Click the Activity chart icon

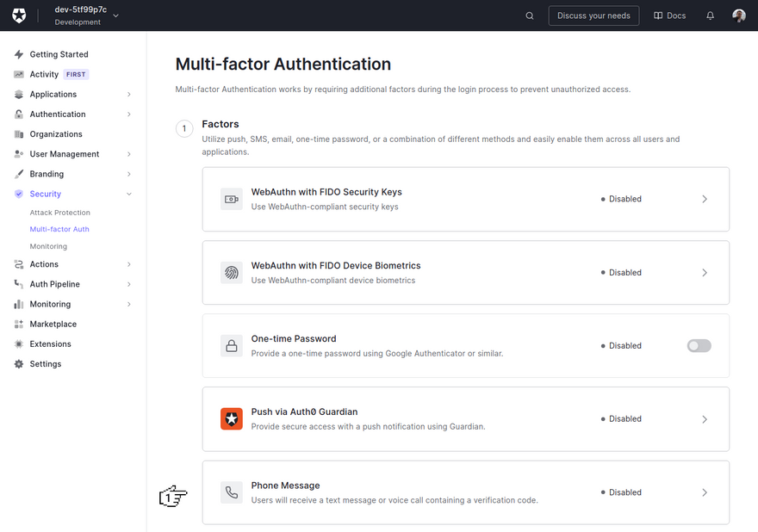pyautogui.click(x=19, y=74)
